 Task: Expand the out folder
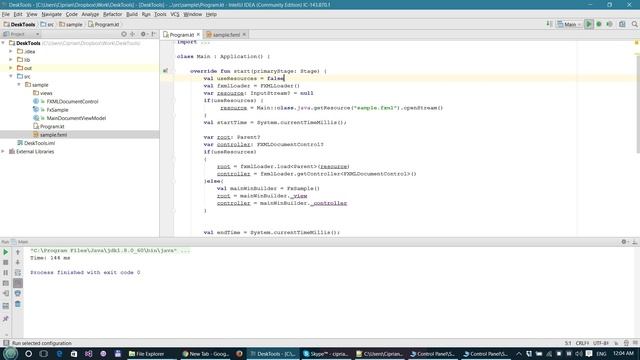click(x=11, y=68)
